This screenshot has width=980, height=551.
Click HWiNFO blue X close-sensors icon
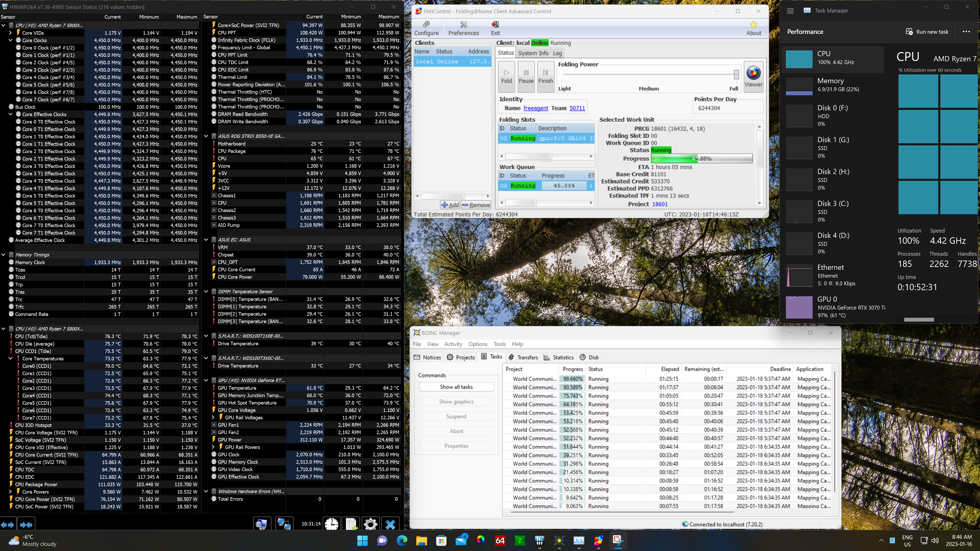point(390,524)
